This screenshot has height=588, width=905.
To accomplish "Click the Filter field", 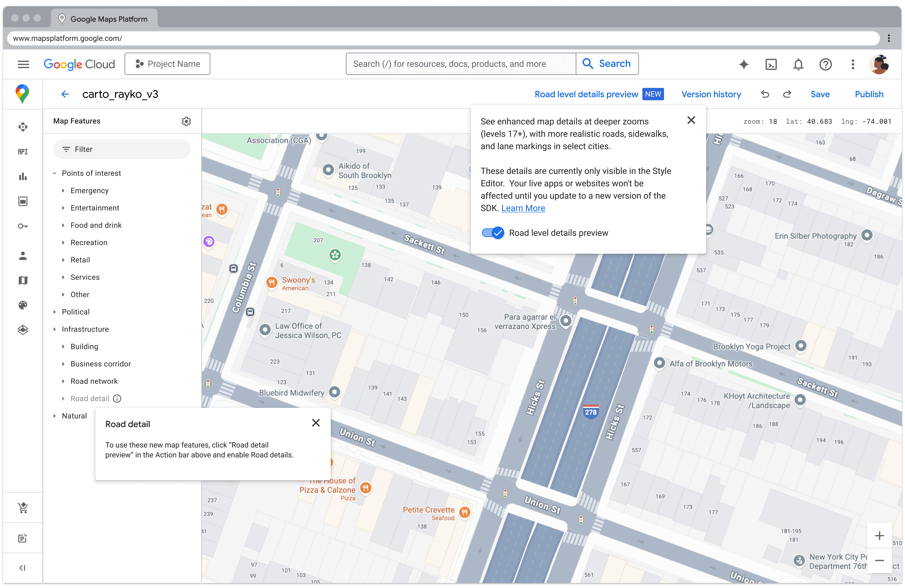I will coord(122,149).
